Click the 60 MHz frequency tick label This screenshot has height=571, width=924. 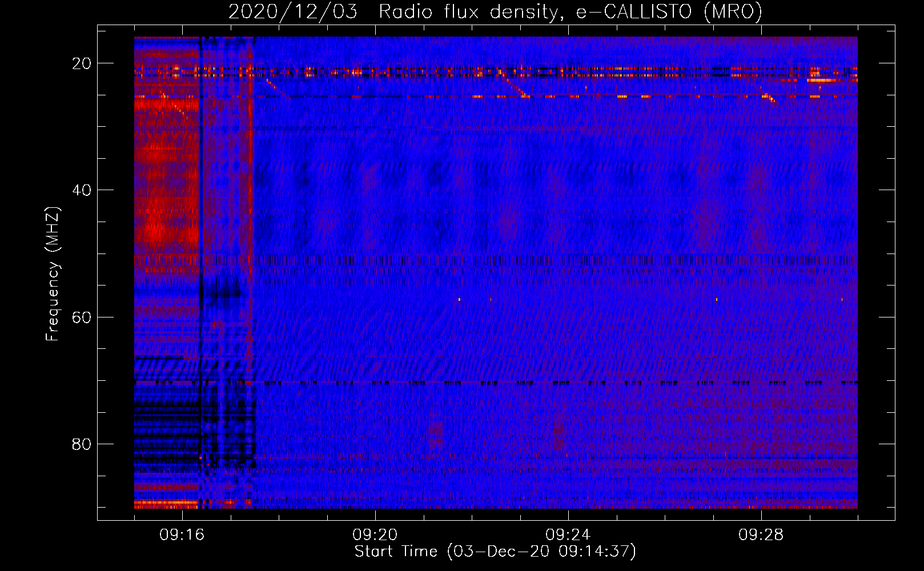(82, 317)
